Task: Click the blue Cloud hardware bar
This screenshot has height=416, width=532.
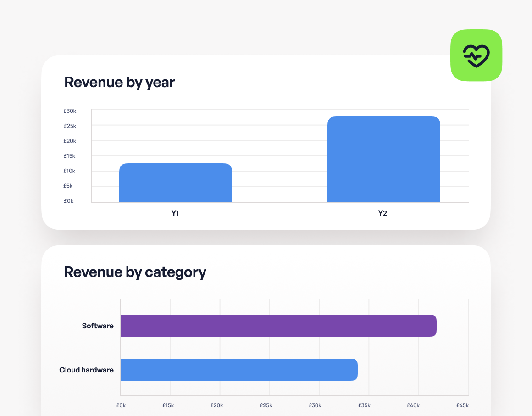Action: (239, 370)
